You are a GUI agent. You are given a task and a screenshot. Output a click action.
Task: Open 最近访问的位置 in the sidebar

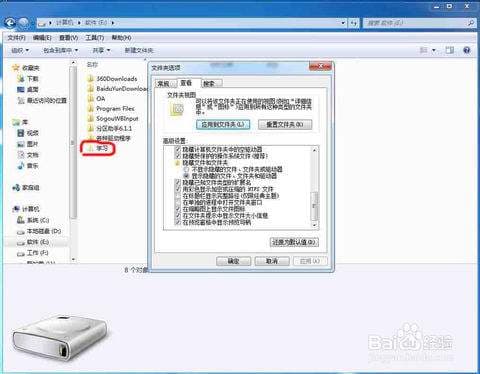coord(42,100)
